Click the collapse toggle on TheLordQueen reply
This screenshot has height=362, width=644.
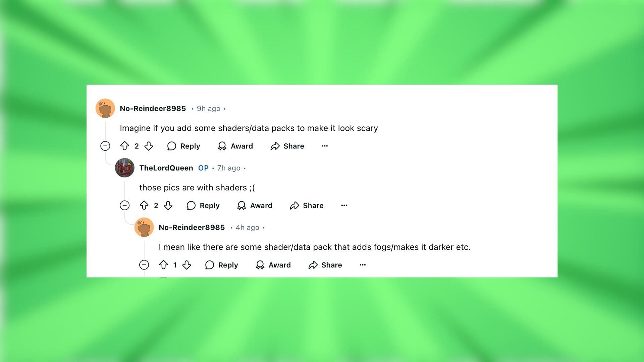point(125,205)
